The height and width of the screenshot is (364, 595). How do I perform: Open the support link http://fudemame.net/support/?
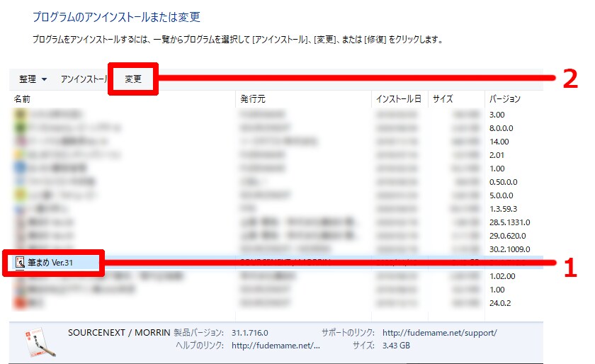(x=439, y=333)
